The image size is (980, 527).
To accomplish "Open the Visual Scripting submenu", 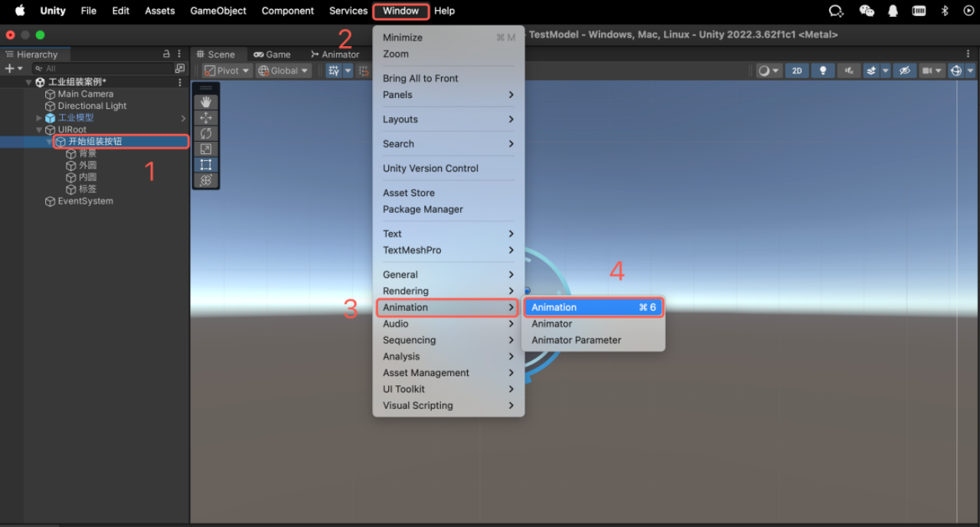I will point(449,406).
